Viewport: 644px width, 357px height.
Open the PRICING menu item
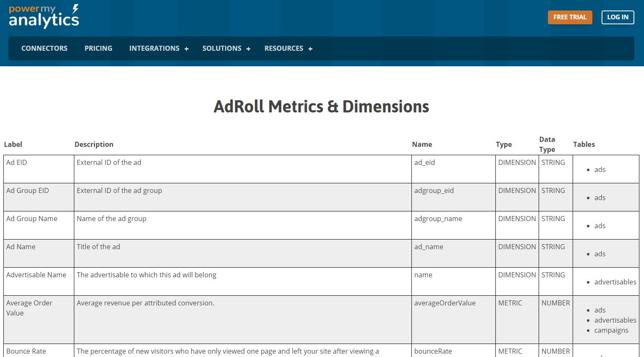(98, 48)
